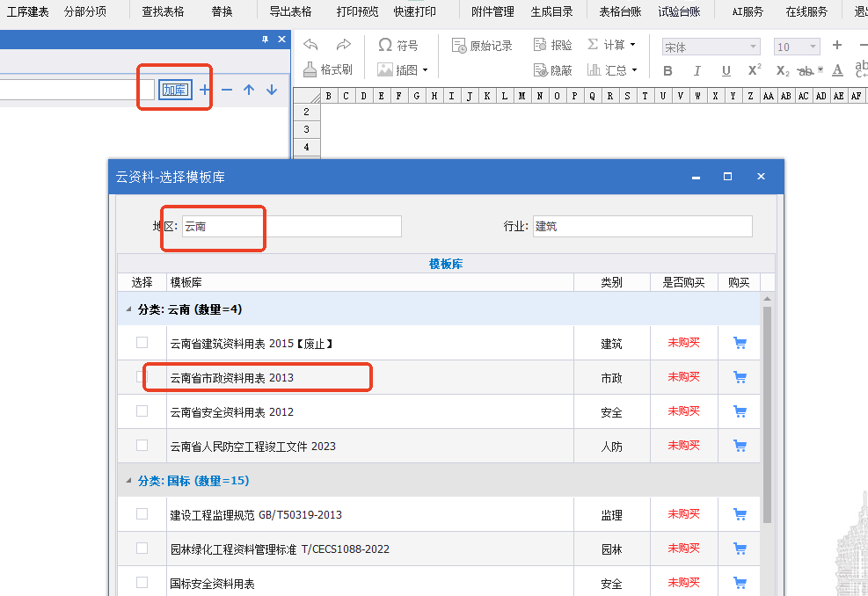Collapse the 分类: 云南 group
The image size is (868, 596).
[129, 309]
